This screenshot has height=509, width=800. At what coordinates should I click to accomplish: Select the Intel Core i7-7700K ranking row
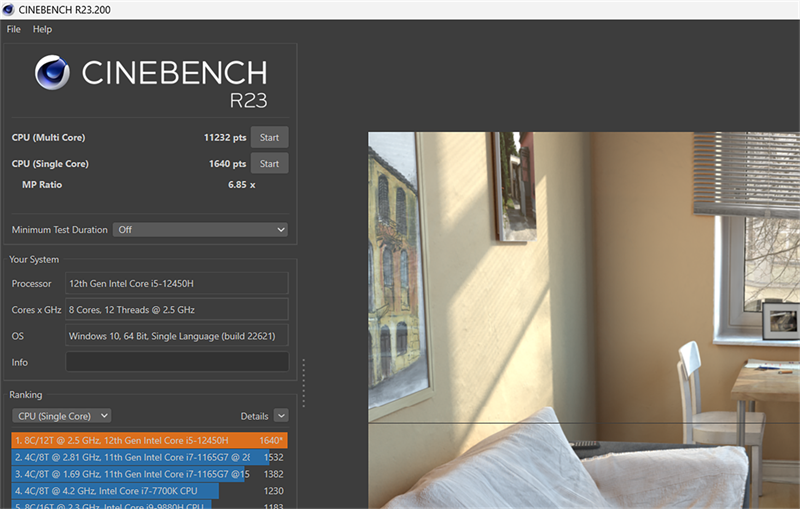[149, 491]
